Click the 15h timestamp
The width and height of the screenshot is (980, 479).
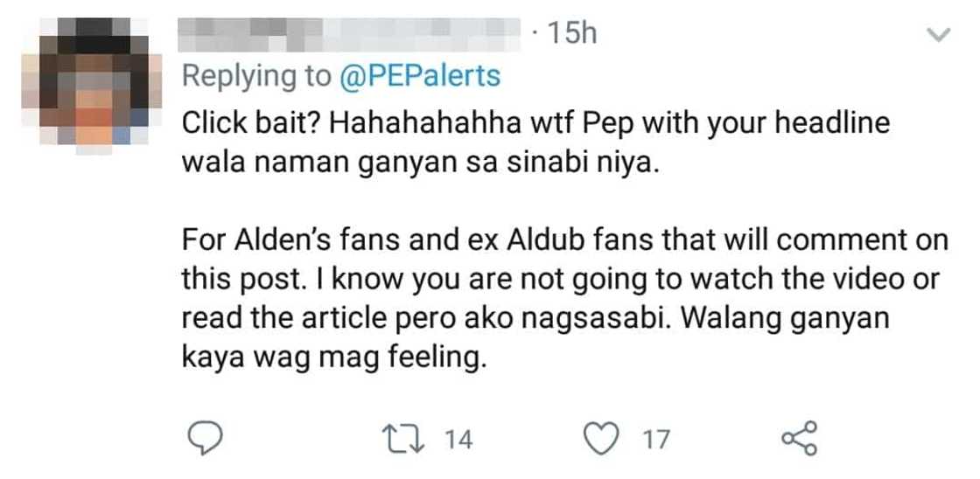[x=571, y=34]
